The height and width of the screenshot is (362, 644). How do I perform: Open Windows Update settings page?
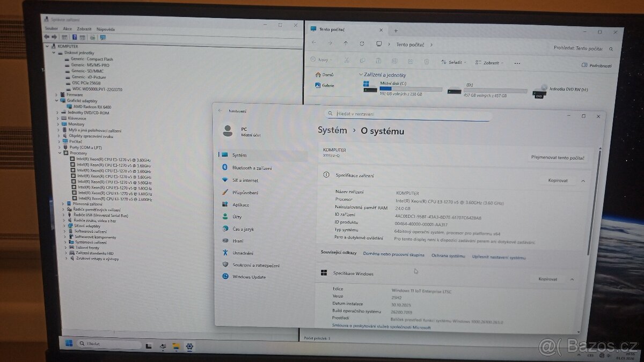248,277
